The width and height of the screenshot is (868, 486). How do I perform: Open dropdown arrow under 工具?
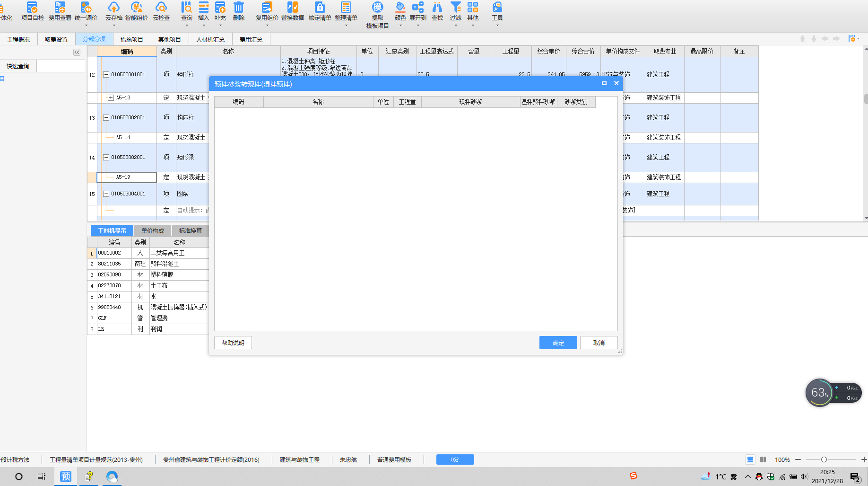click(x=497, y=26)
